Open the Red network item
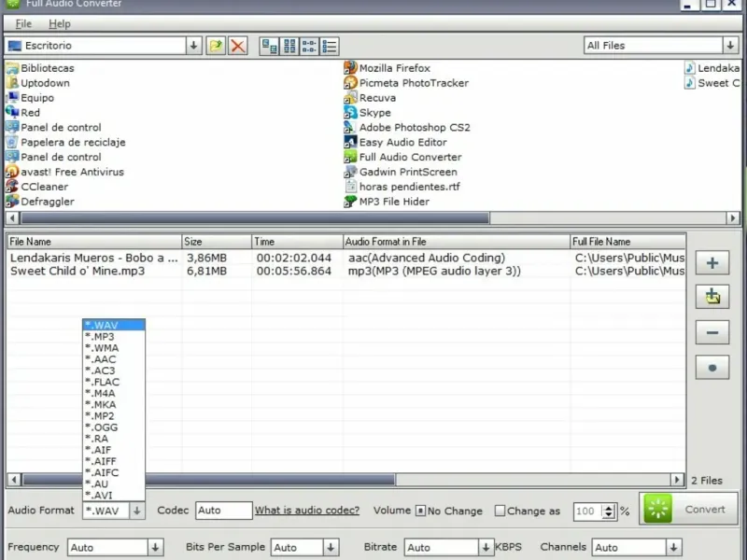 (x=22, y=112)
